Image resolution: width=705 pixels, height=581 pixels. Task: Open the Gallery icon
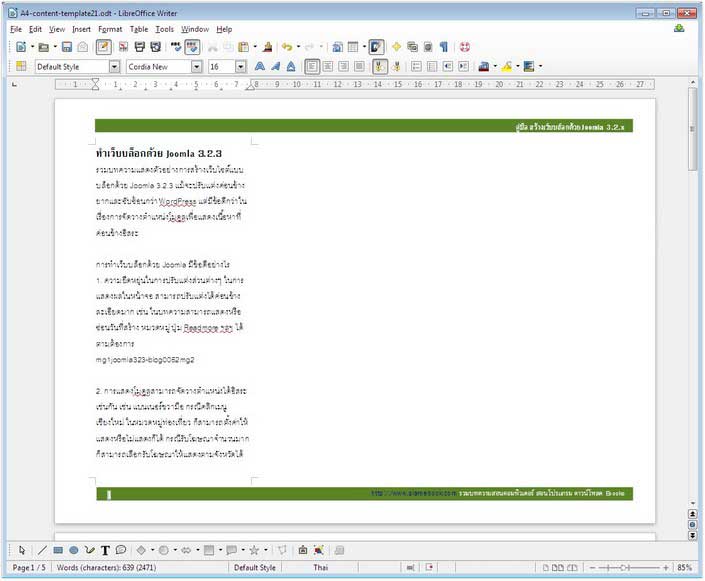(412, 47)
